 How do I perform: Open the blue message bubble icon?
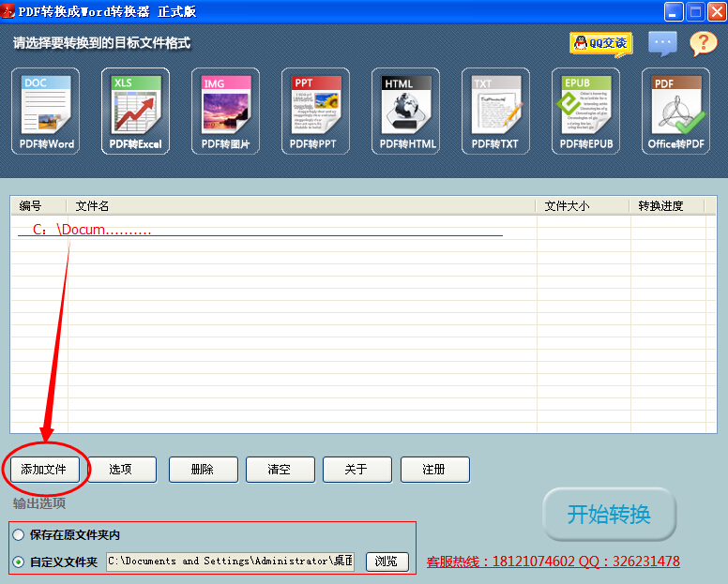point(662,44)
